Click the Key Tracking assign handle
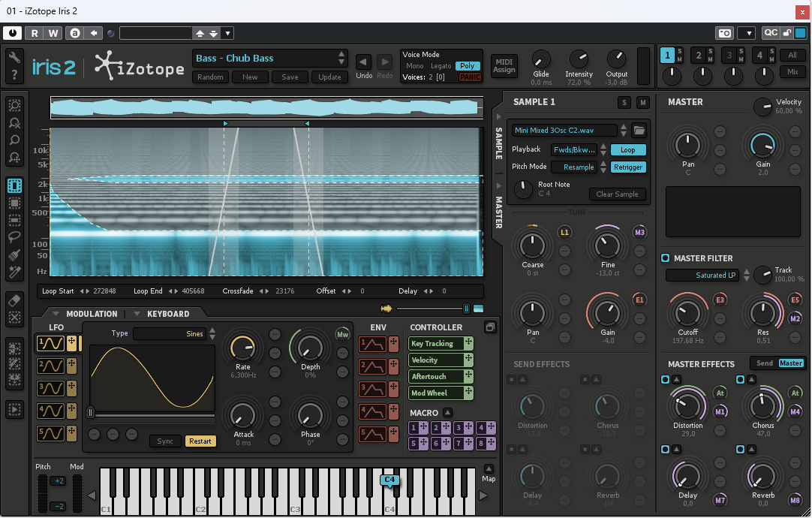 [x=468, y=343]
